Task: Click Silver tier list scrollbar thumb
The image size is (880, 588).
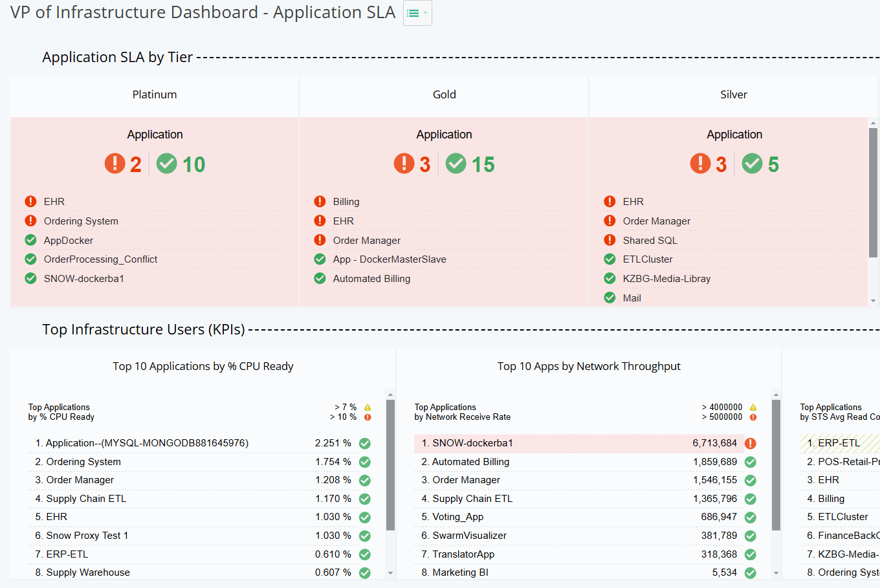Action: [x=873, y=193]
